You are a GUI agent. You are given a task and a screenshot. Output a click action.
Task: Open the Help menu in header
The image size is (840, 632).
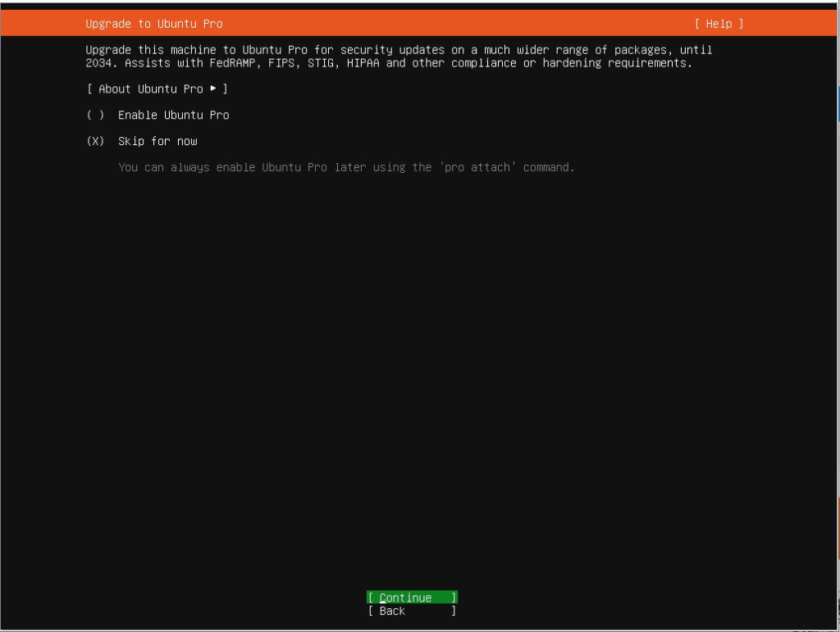click(719, 24)
